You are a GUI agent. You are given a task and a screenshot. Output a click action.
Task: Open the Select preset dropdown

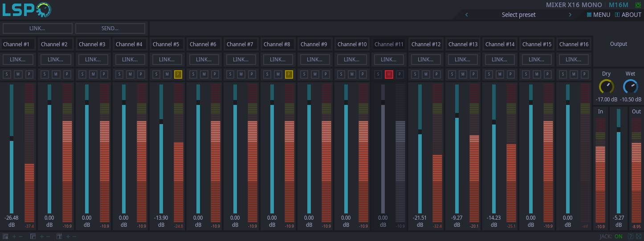[x=518, y=15]
